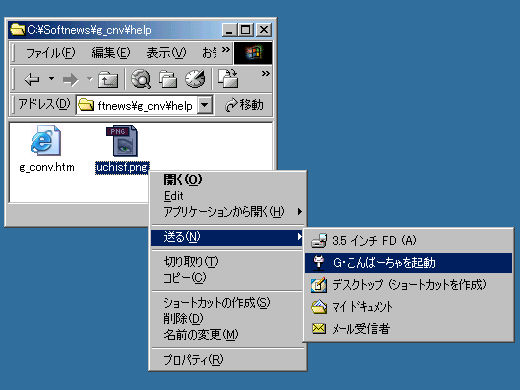Screen dimensions: 520x390
Task: Choose プロパティ(R) in the context menu
Action: [x=228, y=360]
